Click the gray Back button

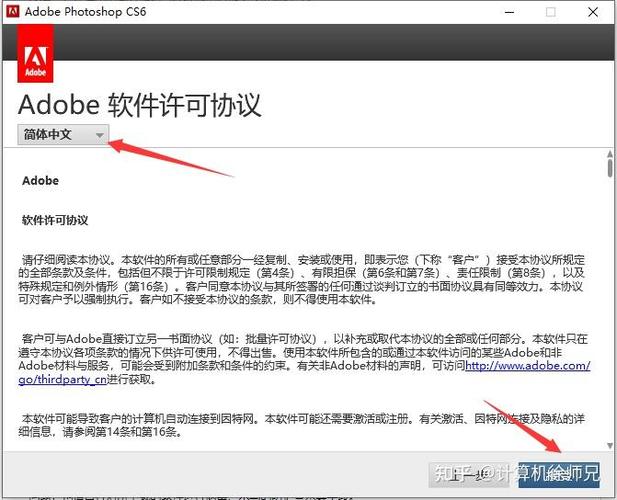pos(468,474)
